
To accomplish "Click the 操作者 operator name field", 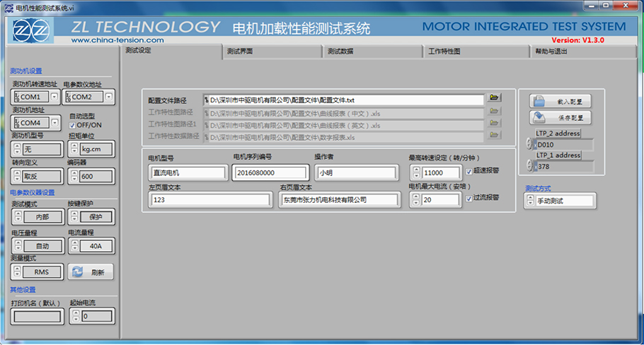I will point(356,172).
